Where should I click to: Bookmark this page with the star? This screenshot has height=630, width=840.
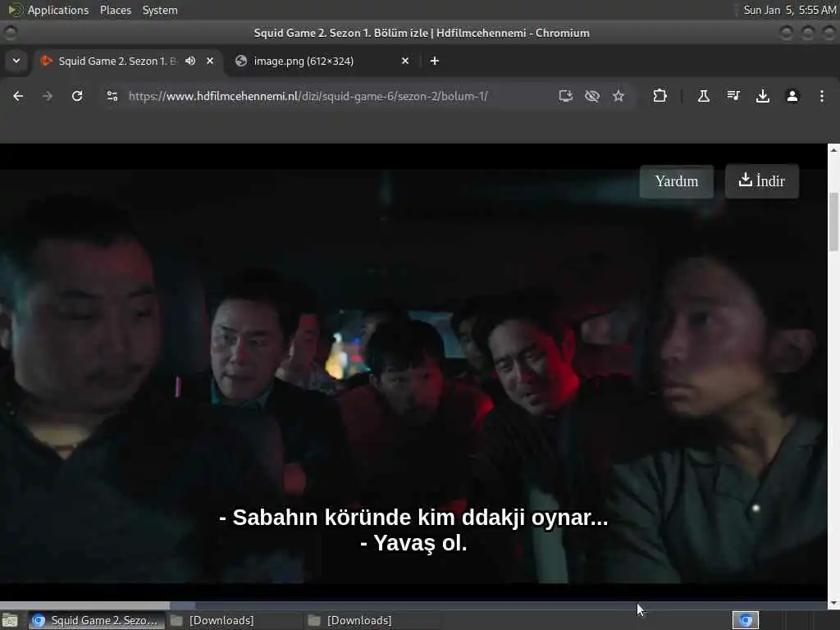(619, 96)
